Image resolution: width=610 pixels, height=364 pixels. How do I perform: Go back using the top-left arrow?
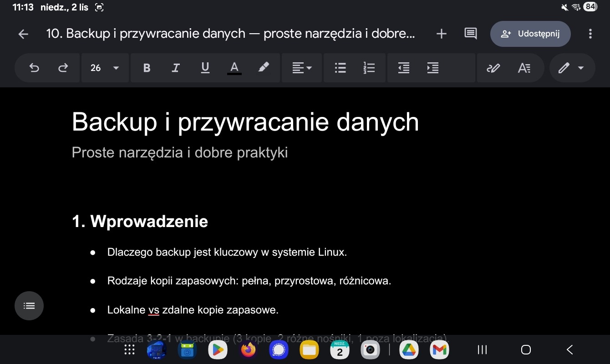tap(23, 34)
